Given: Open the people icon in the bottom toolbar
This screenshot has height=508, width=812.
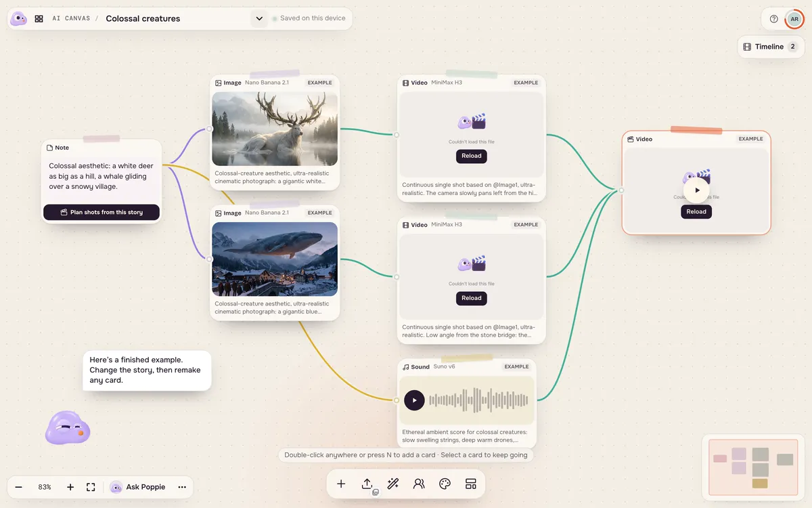Looking at the screenshot, I should [419, 484].
